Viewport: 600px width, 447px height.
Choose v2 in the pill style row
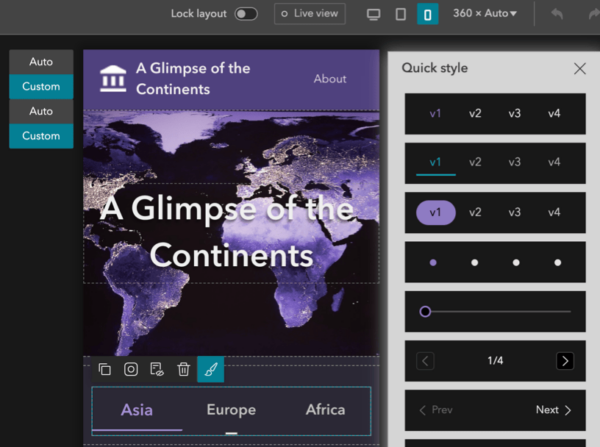tap(475, 212)
